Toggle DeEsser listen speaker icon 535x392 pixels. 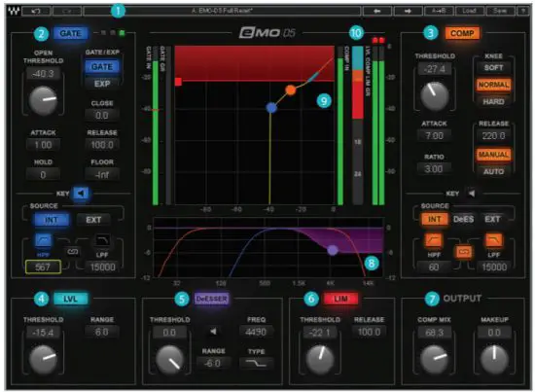213,331
